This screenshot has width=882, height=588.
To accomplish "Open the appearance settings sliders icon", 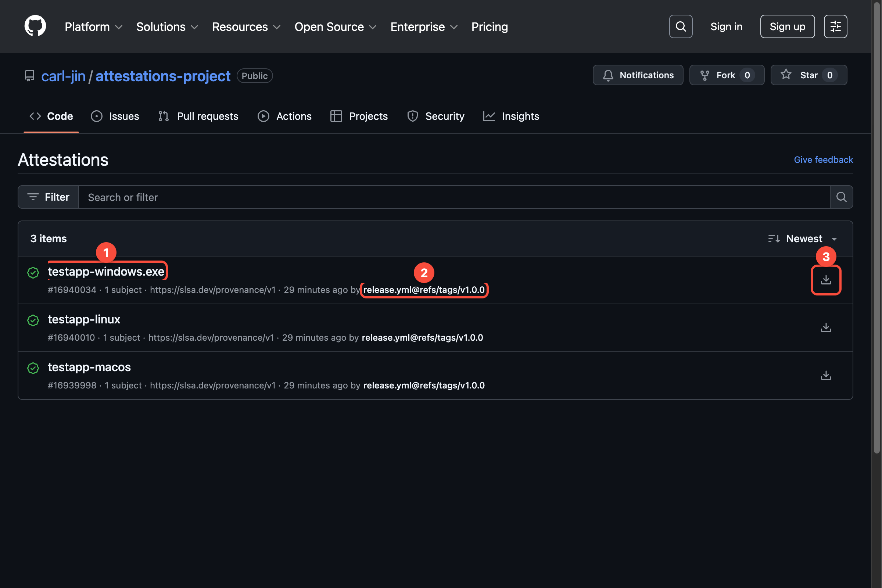I will click(x=835, y=26).
